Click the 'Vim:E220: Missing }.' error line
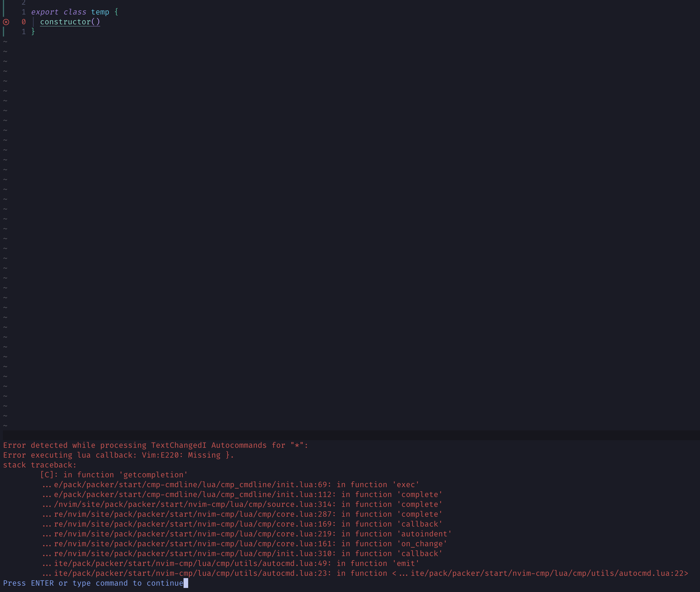This screenshot has width=700, height=592. [118, 455]
